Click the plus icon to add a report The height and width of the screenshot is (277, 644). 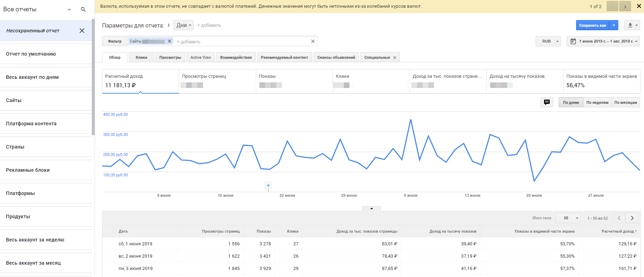point(69,10)
